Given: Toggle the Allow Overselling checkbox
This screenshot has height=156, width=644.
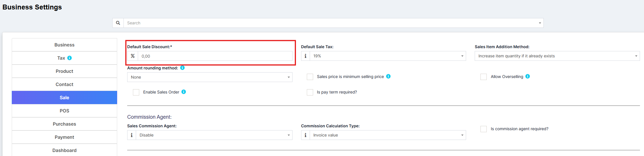Looking at the screenshot, I should coord(484,77).
